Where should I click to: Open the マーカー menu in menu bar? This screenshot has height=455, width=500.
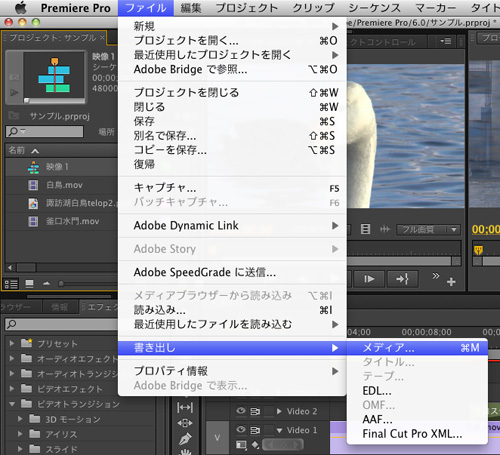[x=435, y=8]
